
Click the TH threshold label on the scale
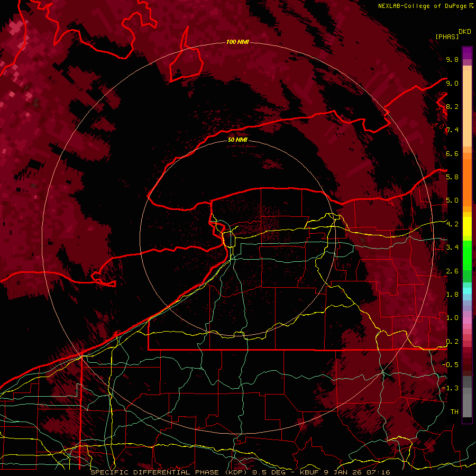(454, 412)
